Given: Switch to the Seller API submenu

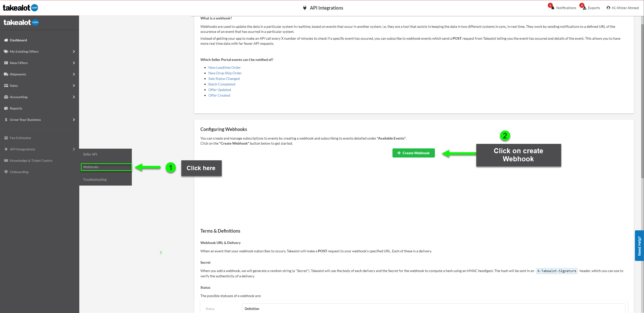Looking at the screenshot, I should 90,154.
